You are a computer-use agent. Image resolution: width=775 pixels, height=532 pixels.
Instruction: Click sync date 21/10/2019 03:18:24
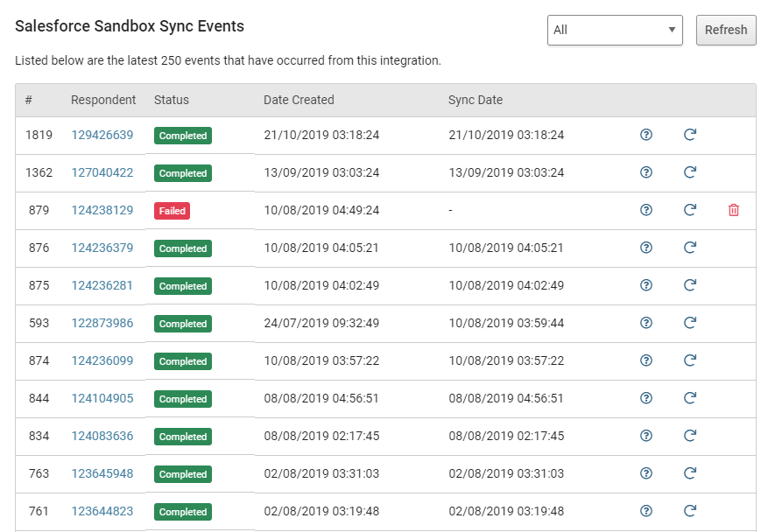coord(506,135)
